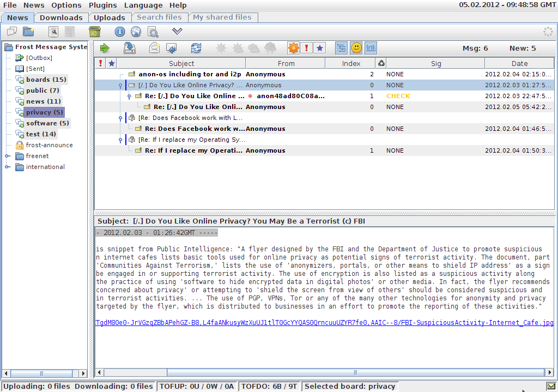
Task: Toggle the smiley emoticons display button
Action: click(x=356, y=48)
